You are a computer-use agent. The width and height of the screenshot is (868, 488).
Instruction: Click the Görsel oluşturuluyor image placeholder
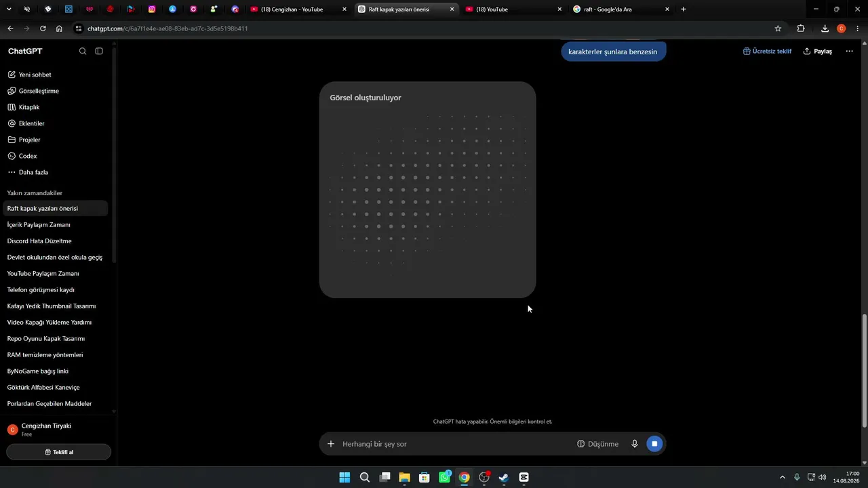point(428,190)
